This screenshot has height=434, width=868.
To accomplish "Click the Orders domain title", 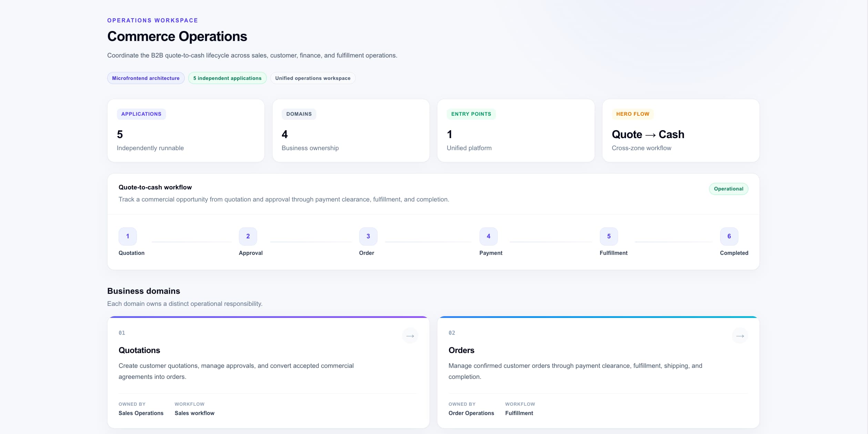I will pos(461,350).
